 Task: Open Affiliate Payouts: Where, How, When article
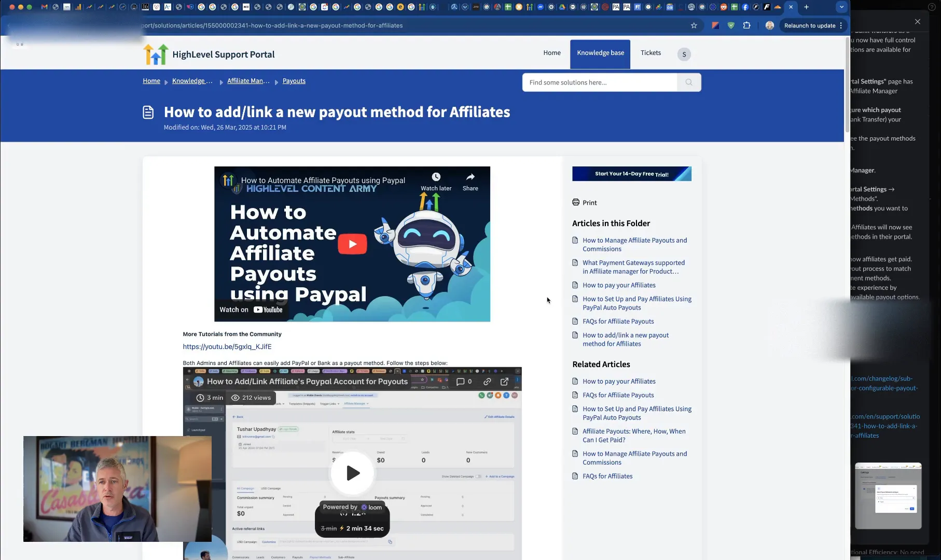point(634,436)
